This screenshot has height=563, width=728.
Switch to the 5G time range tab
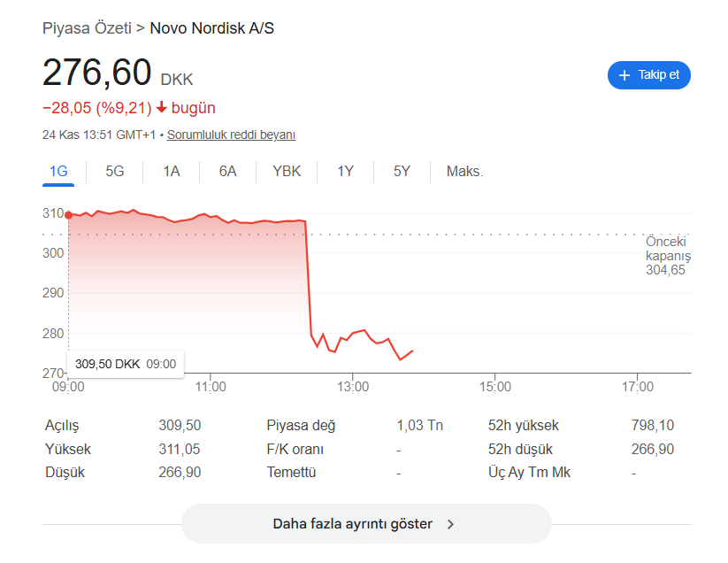tap(115, 171)
